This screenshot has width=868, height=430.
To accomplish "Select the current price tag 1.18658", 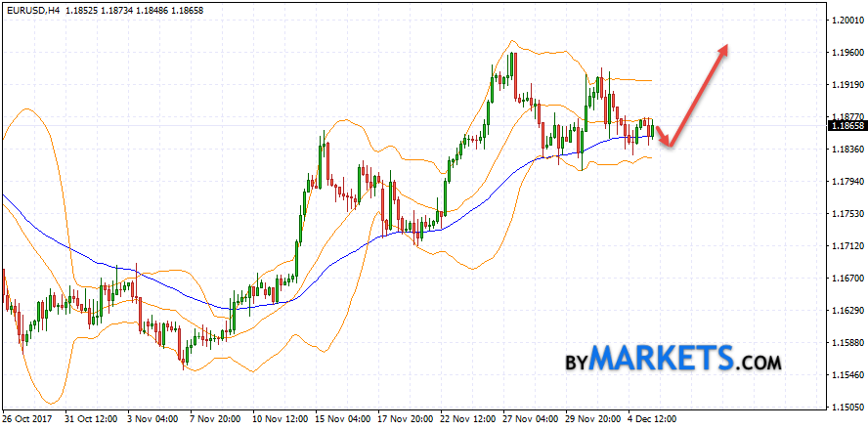I will [846, 126].
